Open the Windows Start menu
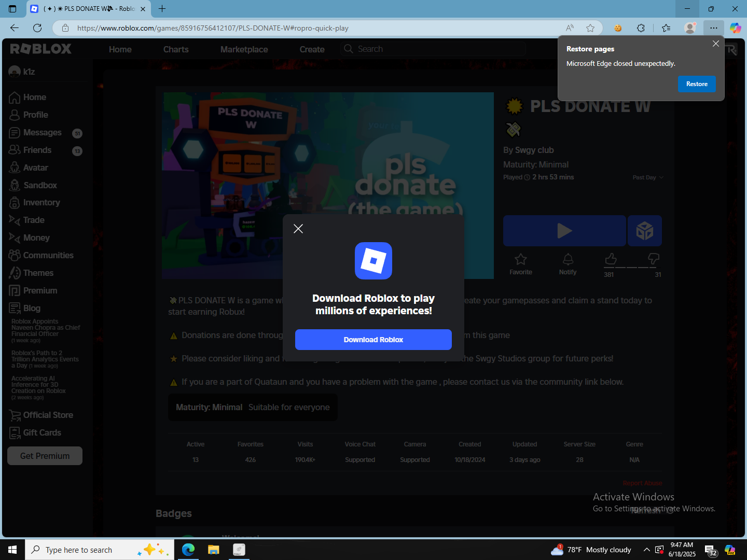Viewport: 747px width, 560px height. [12, 550]
